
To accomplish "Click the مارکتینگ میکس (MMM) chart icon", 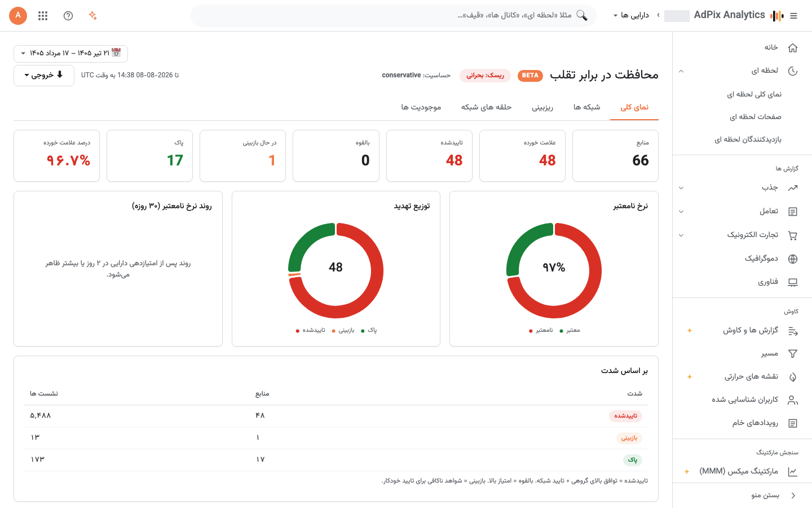I will tap(793, 472).
